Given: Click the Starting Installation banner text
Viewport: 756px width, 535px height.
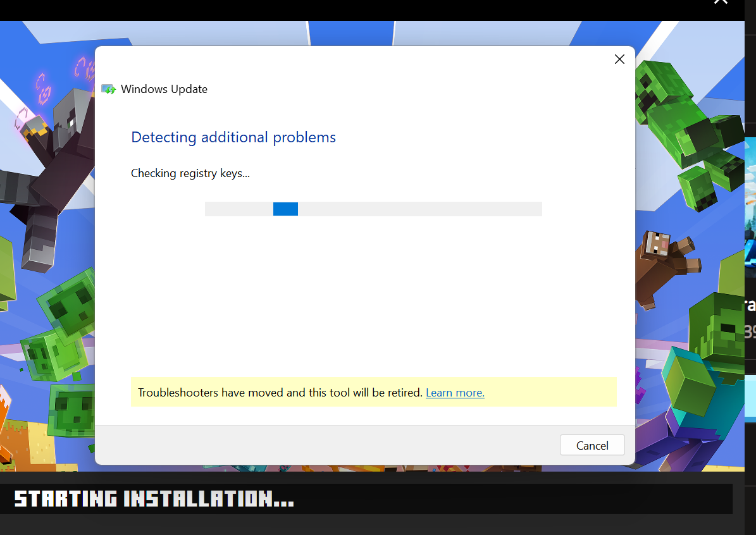Looking at the screenshot, I should click(x=154, y=499).
